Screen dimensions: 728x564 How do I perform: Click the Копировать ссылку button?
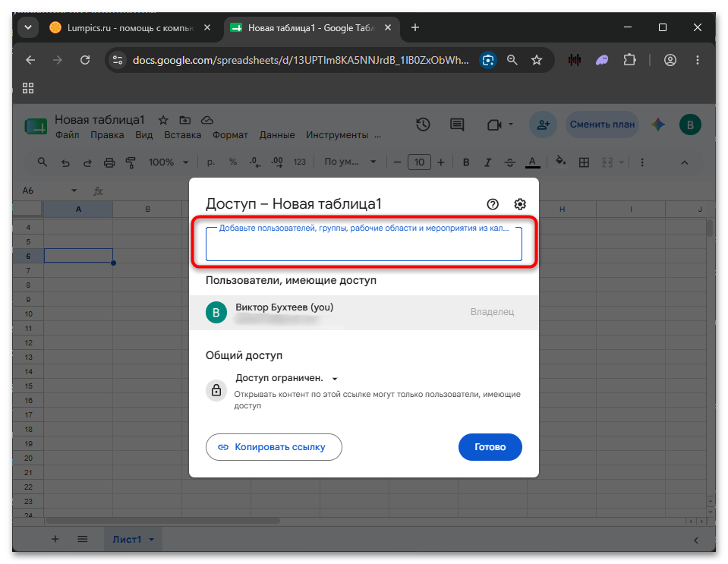click(x=274, y=447)
